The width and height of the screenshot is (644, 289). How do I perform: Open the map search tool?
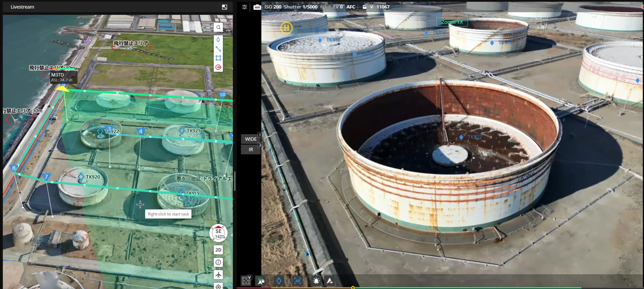(218, 27)
